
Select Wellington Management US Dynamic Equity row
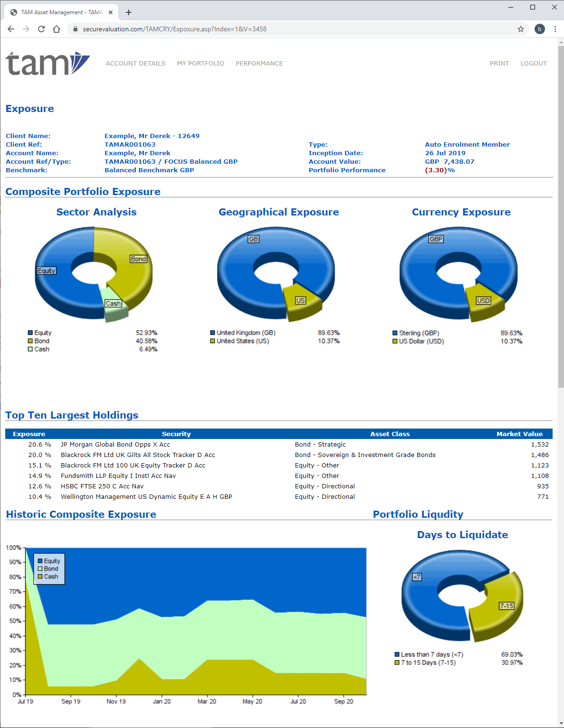(x=279, y=497)
